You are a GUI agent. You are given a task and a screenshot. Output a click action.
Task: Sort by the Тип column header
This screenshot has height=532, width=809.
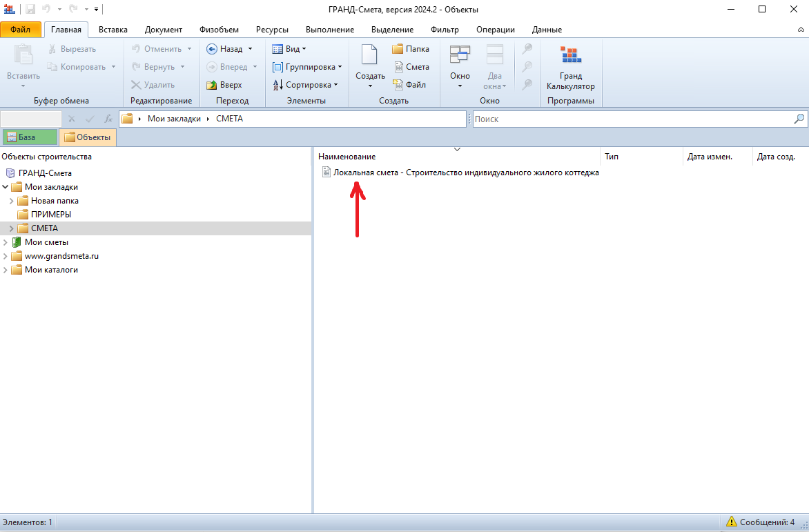tap(641, 157)
